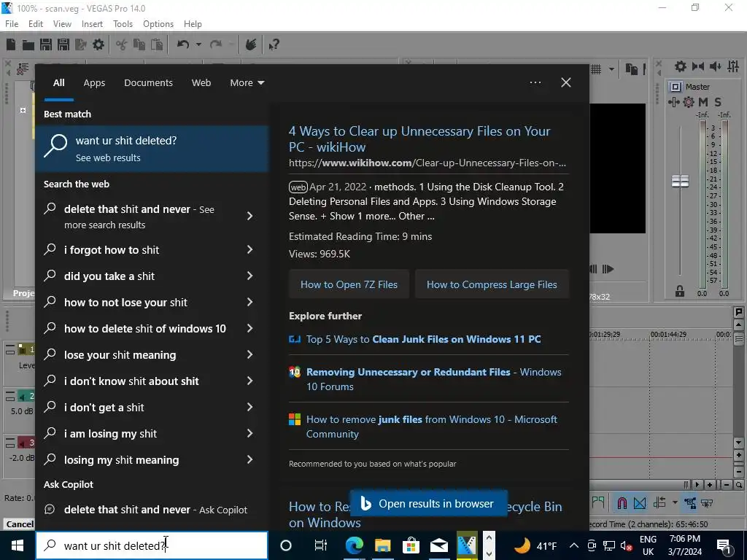Click the Master volume fader handle
This screenshot has width=747, height=560.
pos(680,181)
